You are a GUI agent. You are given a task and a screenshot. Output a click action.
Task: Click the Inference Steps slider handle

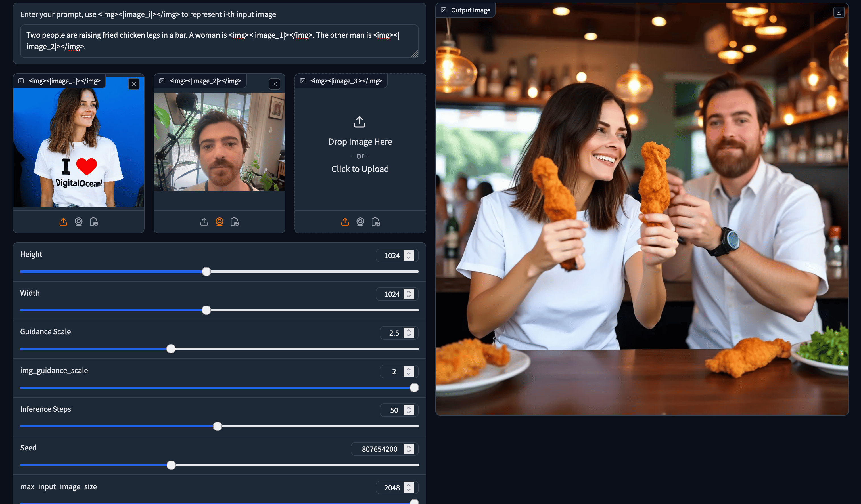click(217, 427)
